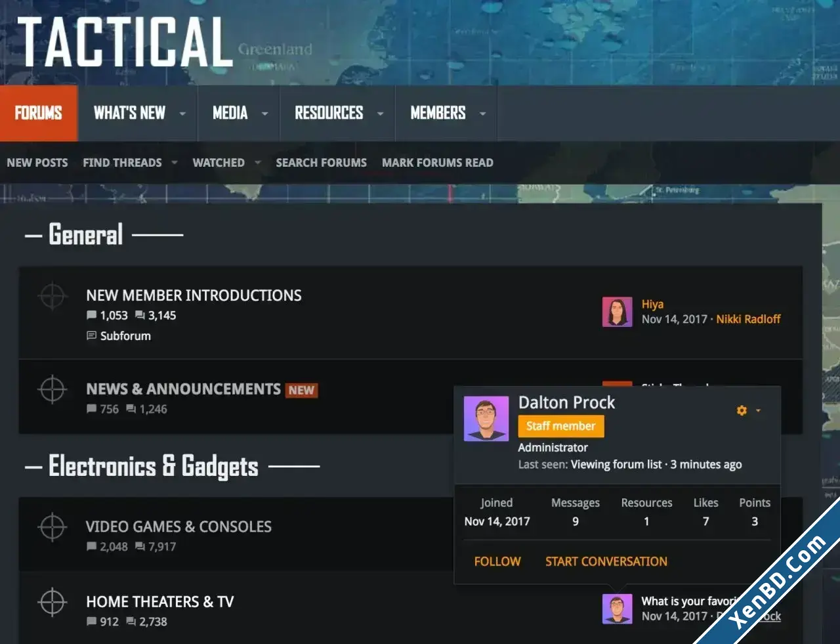Image resolution: width=840 pixels, height=644 pixels.
Task: Click the 7,917 messages count icon
Action: pos(140,546)
